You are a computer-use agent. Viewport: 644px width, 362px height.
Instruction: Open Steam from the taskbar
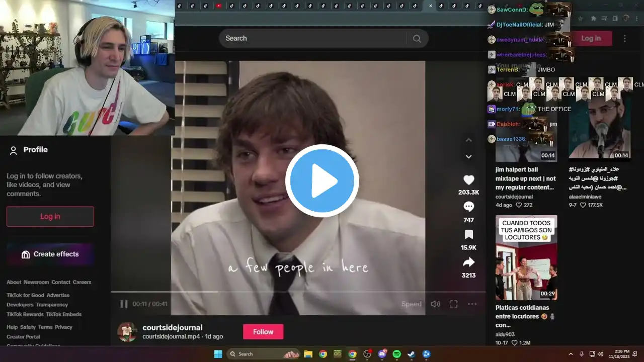pyautogui.click(x=411, y=354)
